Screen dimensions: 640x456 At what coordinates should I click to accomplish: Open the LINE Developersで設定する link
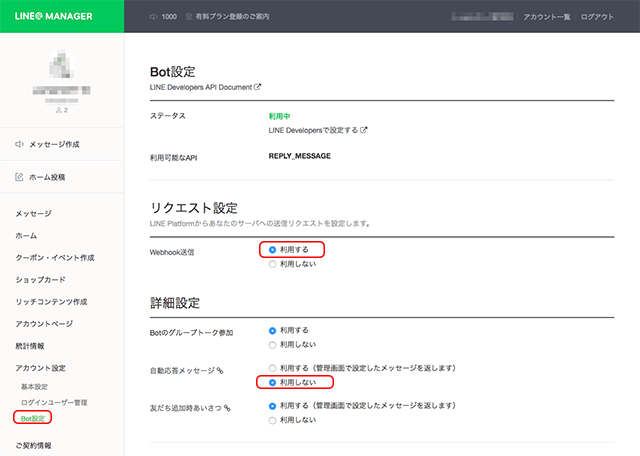[313, 130]
